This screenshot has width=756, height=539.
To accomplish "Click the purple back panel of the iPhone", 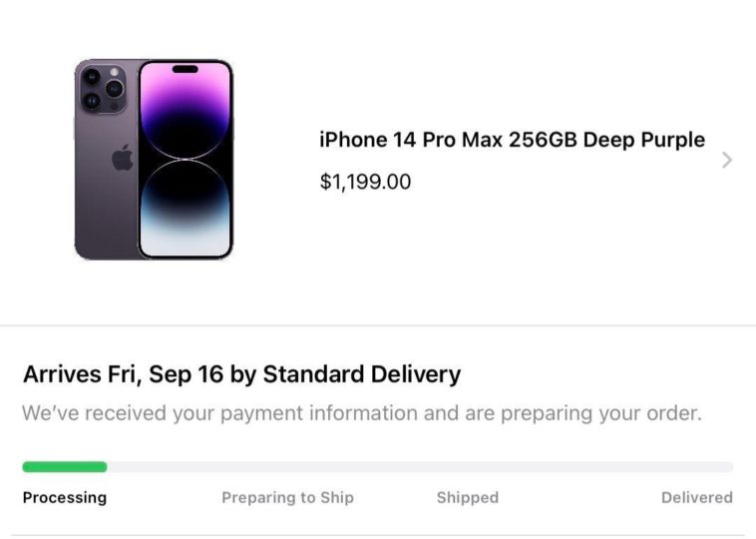I will 103,210.
